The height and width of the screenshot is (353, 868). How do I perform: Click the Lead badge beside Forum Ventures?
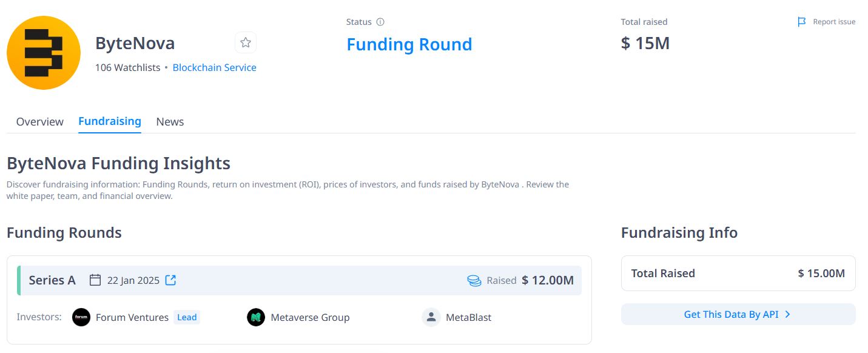pos(187,317)
